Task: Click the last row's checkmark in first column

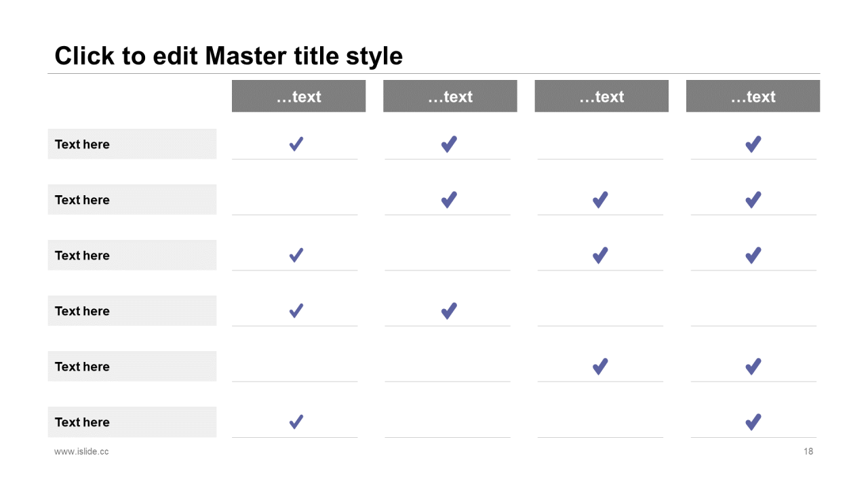Action: tap(296, 422)
